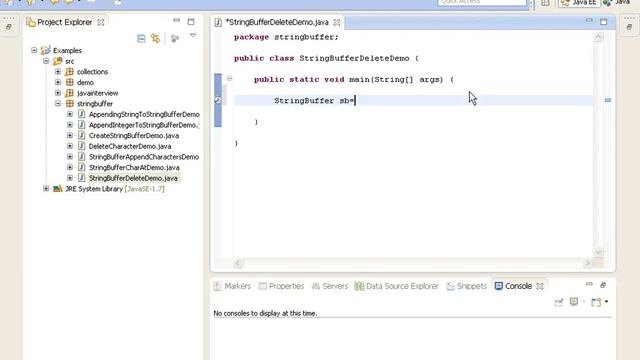The height and width of the screenshot is (360, 640).
Task: Select DeleteCharacterDemo.java file
Action: 130,146
